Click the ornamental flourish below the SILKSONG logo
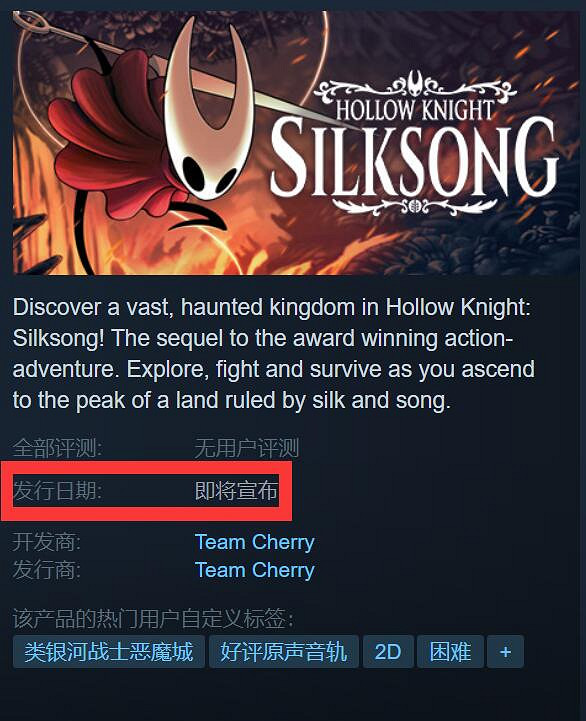 coord(415,206)
